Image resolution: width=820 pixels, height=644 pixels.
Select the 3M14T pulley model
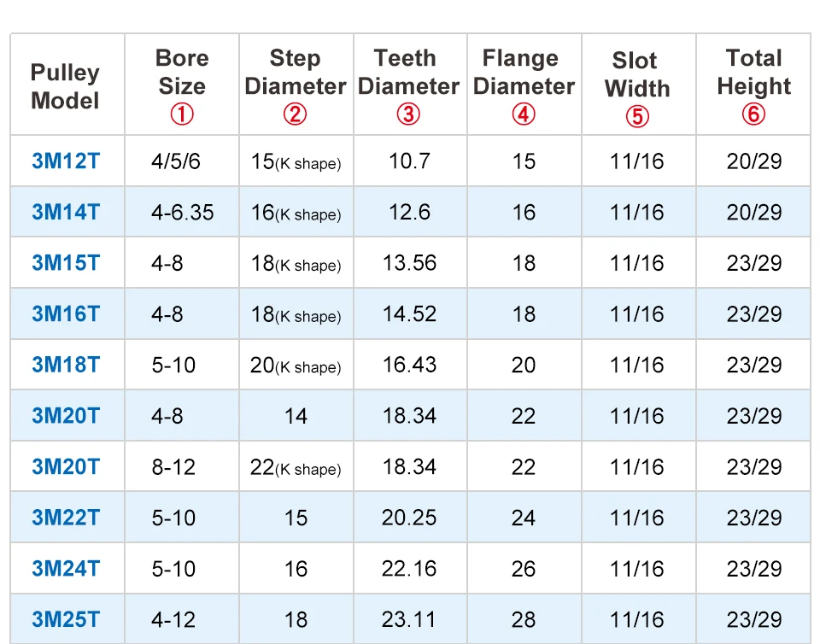pos(66,212)
